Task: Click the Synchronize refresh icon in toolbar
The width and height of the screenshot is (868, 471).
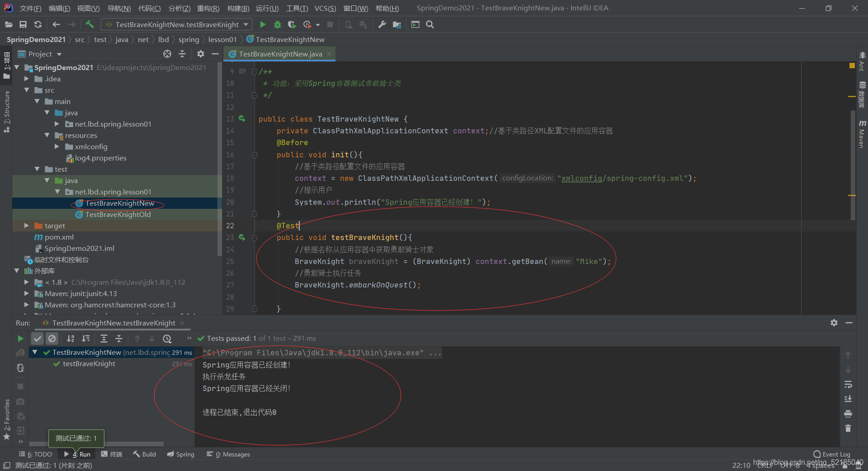Action: [38, 24]
